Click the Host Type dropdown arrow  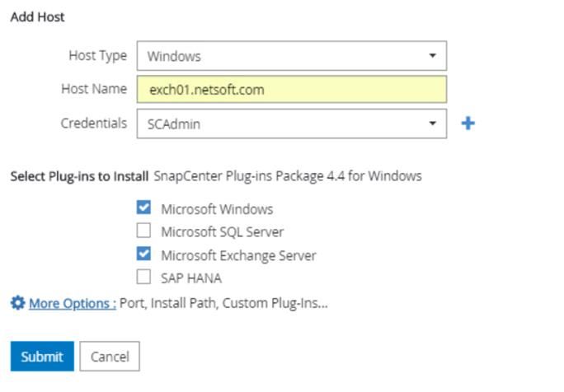tap(432, 56)
